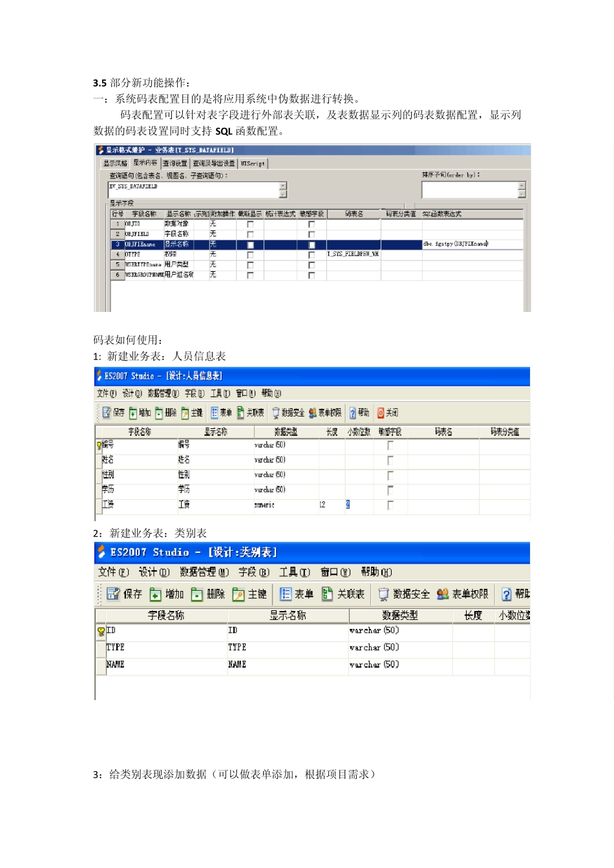Viewport: 614px width, 868px height.
Task: Open 窗口 menu in 类别表 window
Action: point(335,572)
